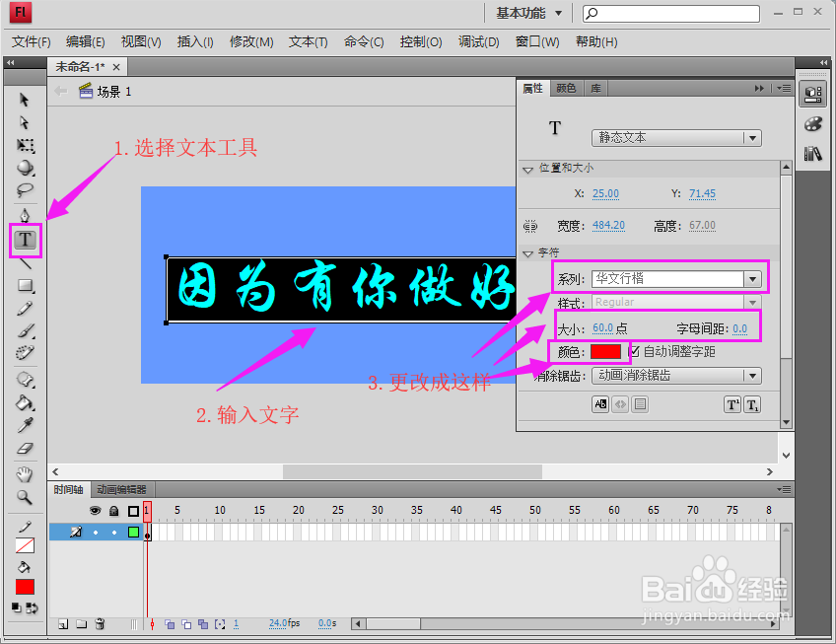Select the Deco tool
The image size is (836, 644).
coord(25,353)
